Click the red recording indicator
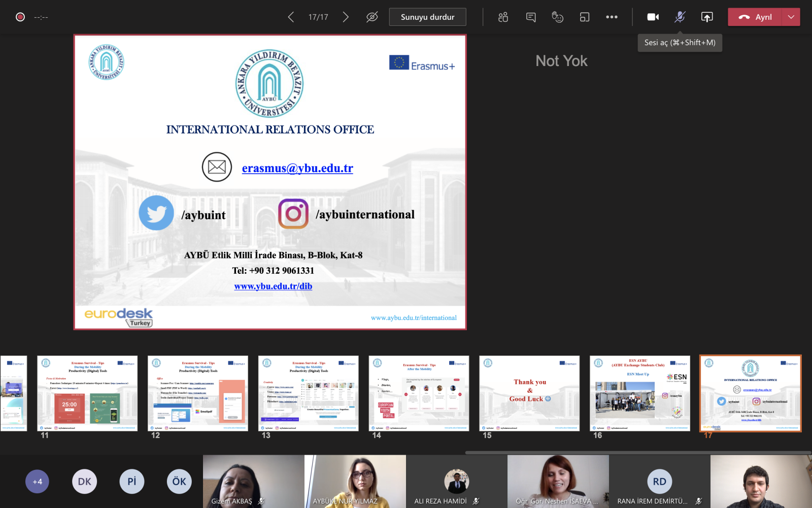 click(20, 17)
